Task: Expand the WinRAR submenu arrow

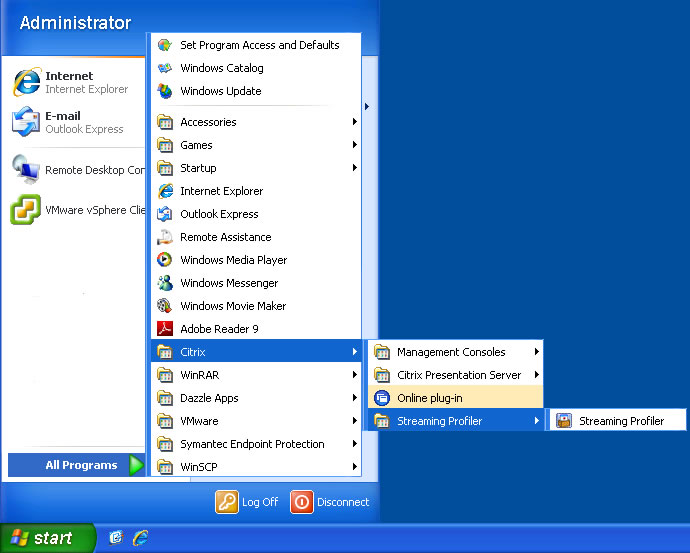Action: click(355, 375)
